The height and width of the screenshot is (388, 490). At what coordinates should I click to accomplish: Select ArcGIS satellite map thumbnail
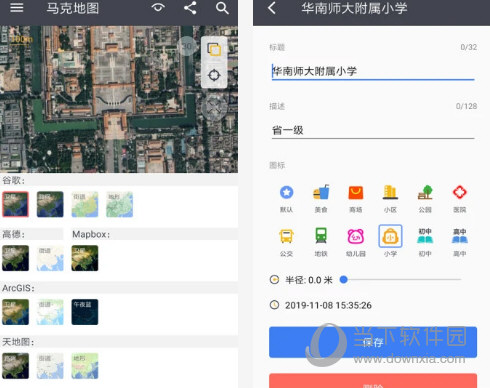click(x=15, y=312)
